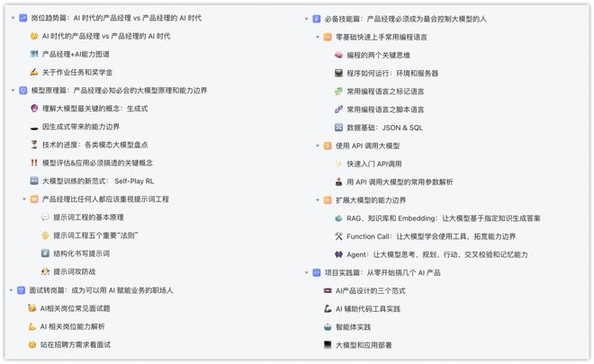
Task: Click the writing-hand icon beside 关于作业任务和奖学金
Action: point(34,72)
